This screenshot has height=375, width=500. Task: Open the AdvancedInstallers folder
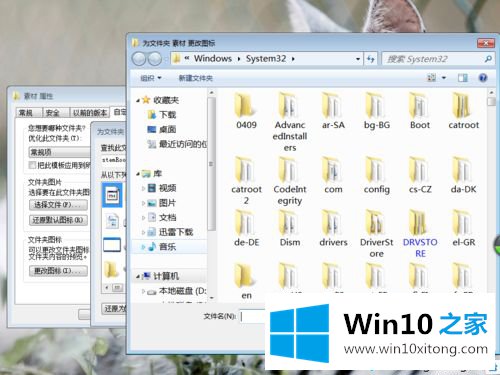(290, 122)
